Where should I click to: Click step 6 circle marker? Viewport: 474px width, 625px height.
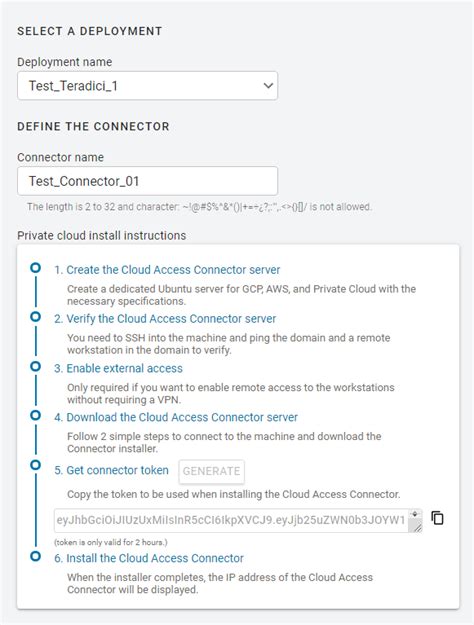point(35,556)
